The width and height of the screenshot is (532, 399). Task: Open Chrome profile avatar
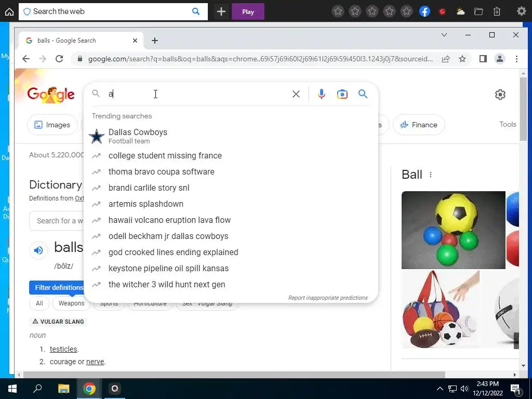[x=500, y=59]
